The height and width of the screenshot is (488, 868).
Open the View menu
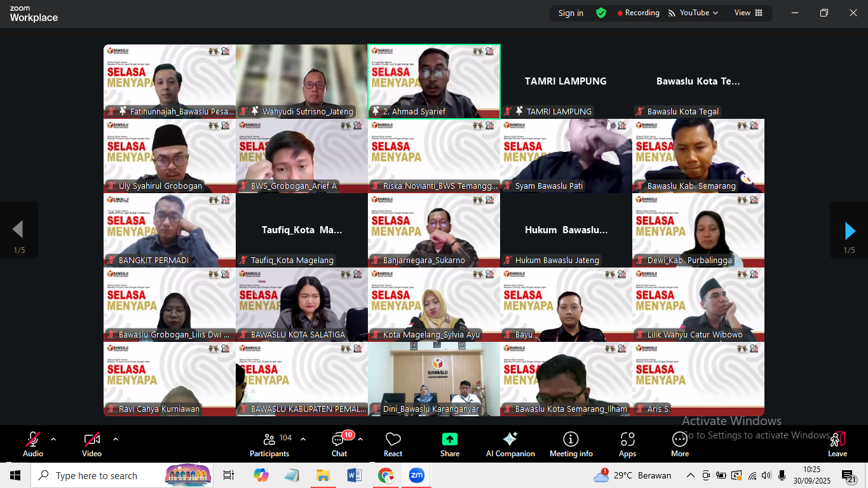click(x=741, y=13)
